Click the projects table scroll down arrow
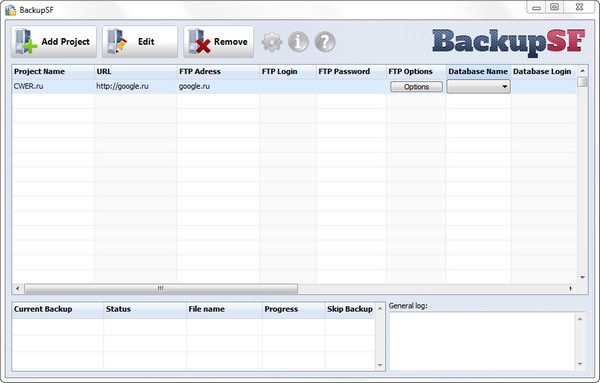Image resolution: width=600 pixels, height=383 pixels. point(582,277)
